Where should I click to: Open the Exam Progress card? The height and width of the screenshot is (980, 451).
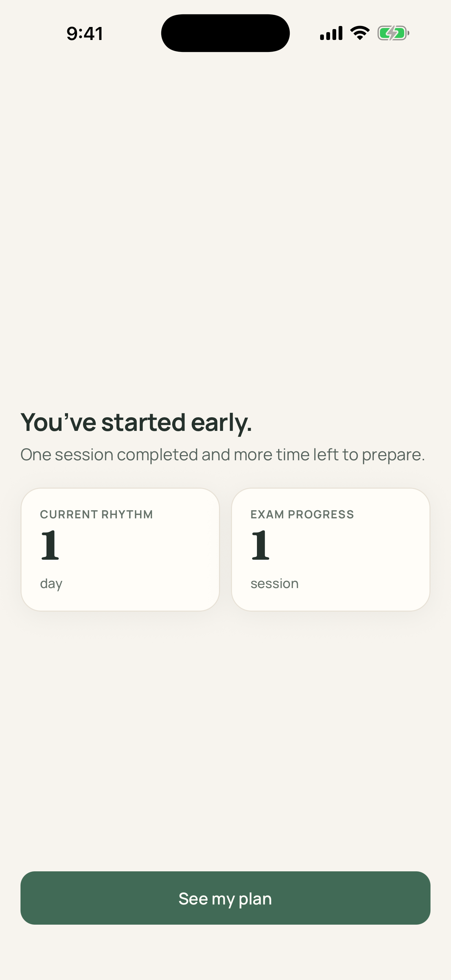pyautogui.click(x=331, y=550)
